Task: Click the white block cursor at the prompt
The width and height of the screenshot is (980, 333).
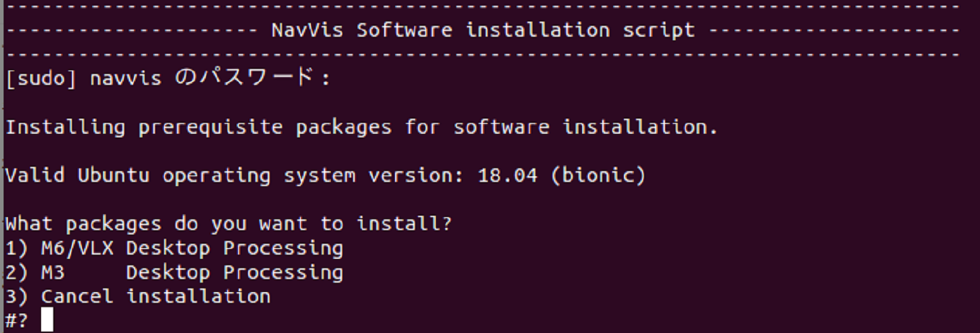Action: coord(47,320)
